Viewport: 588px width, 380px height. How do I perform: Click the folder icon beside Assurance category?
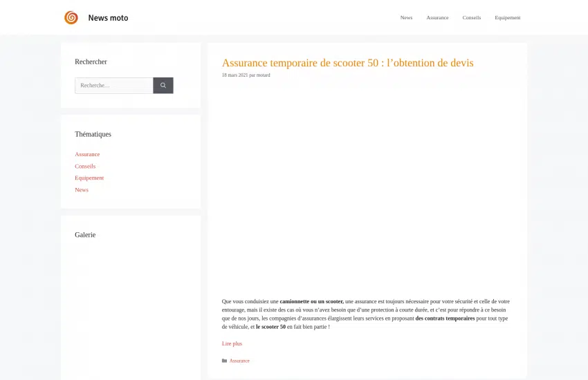click(224, 361)
